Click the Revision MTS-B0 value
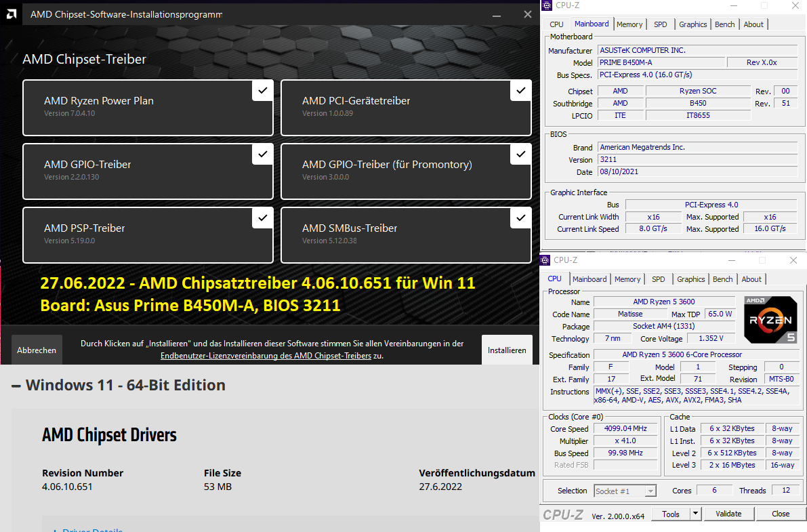 click(781, 379)
